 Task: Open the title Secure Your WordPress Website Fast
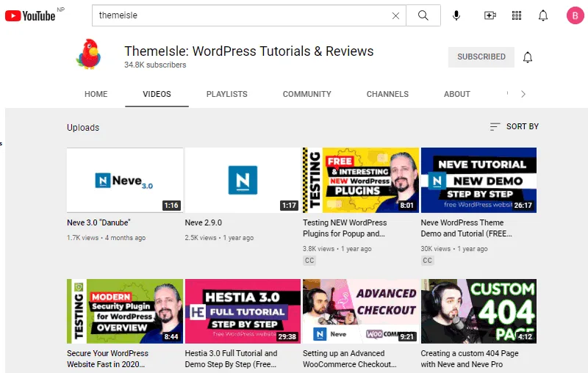click(107, 359)
